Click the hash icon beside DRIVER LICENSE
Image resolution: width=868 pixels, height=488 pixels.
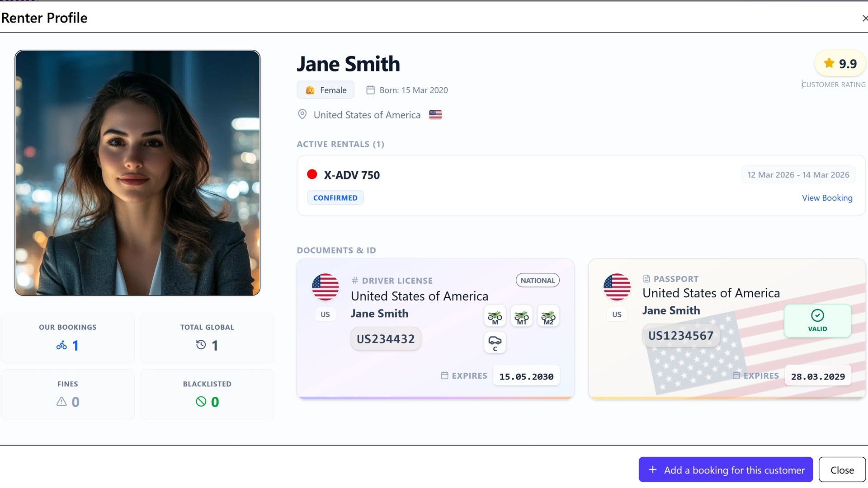pyautogui.click(x=355, y=280)
